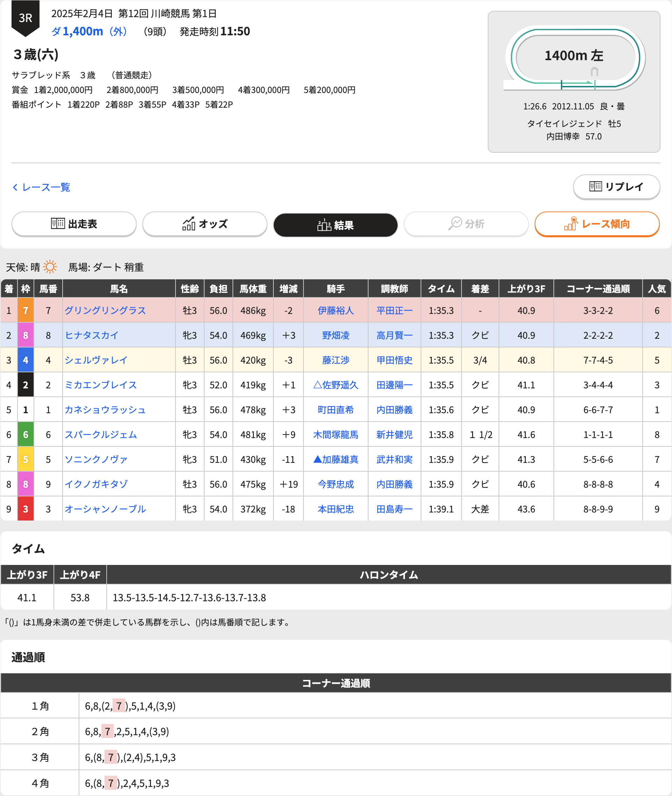This screenshot has height=796, width=672.
Task: Open the 出走表 tab
Action: [x=74, y=224]
